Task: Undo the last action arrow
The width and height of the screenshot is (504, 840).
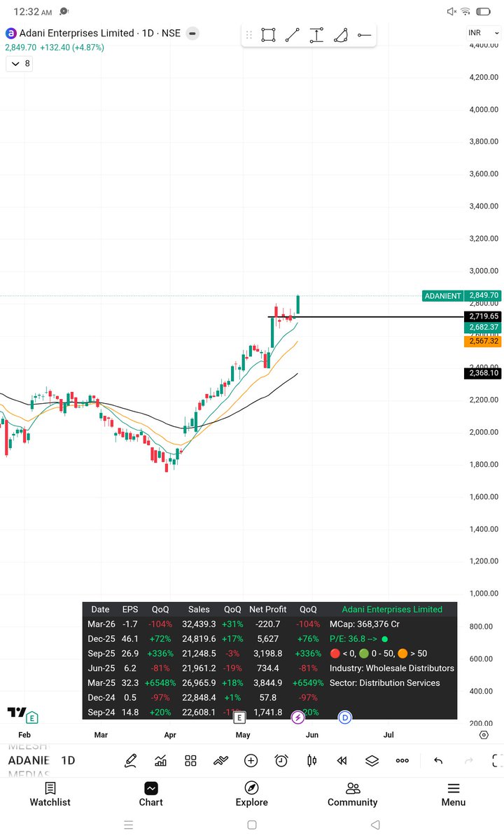Action: [x=438, y=760]
